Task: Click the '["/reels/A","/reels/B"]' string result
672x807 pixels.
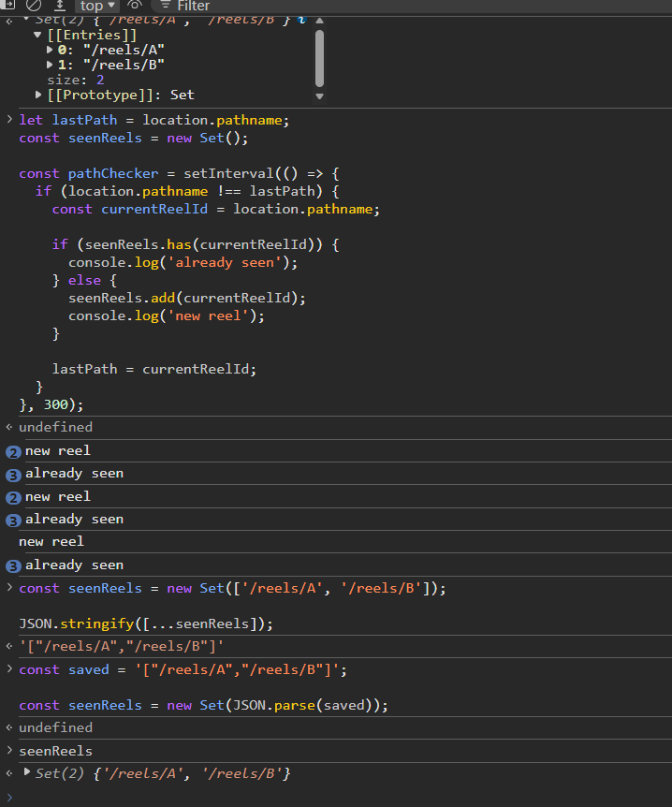Action: (122, 646)
